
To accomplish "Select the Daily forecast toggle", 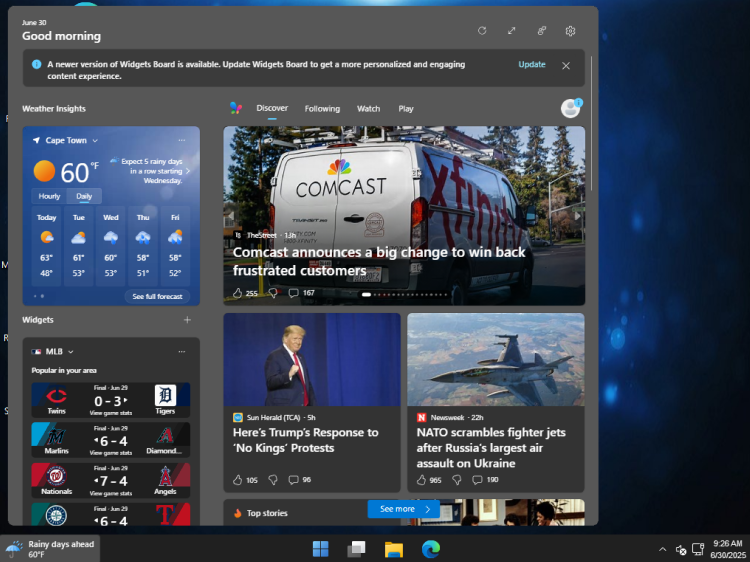I will click(x=84, y=196).
